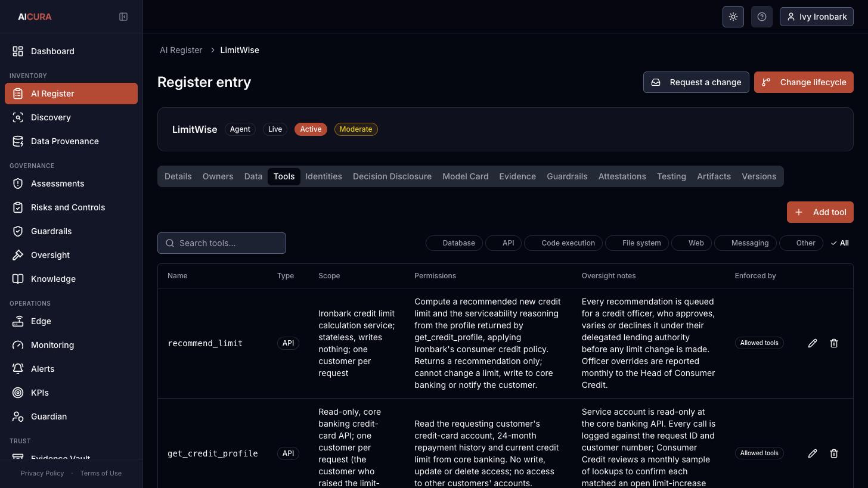Click the Privacy Policy footer link

[42, 473]
